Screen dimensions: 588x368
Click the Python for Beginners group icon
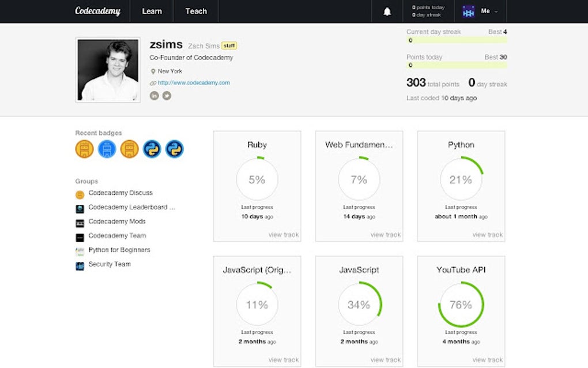[79, 250]
